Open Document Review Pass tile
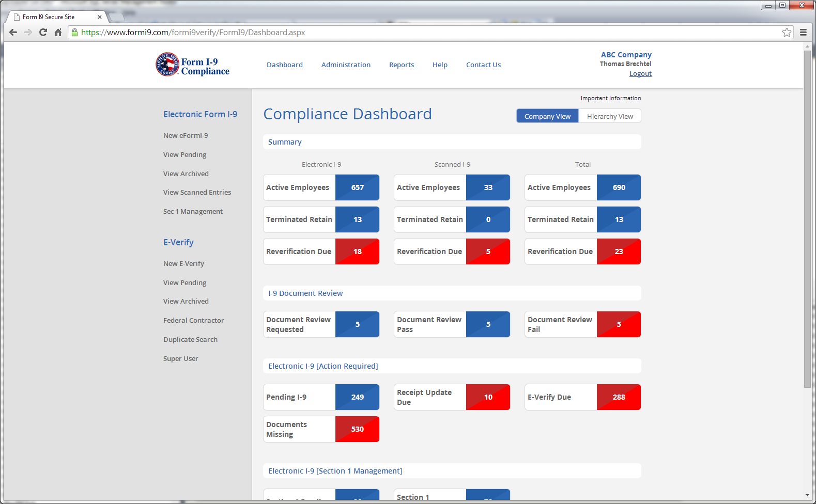 pos(452,324)
